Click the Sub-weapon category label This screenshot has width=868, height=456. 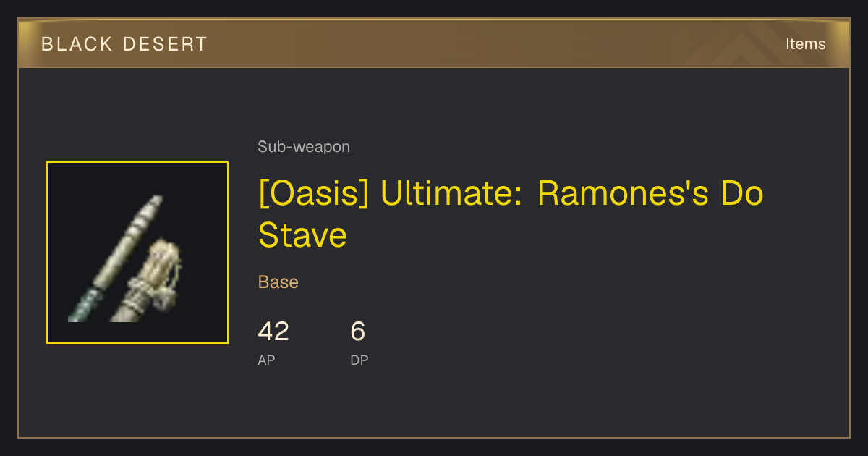304,147
